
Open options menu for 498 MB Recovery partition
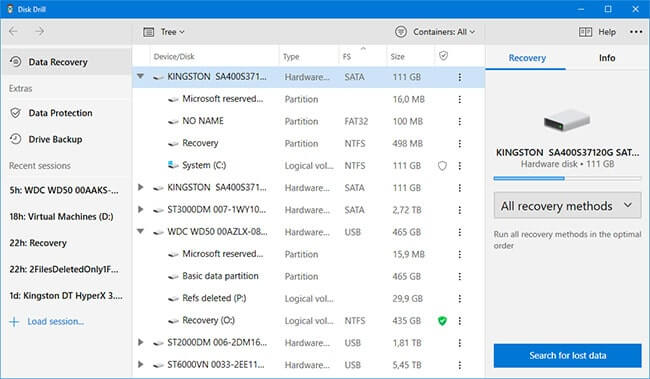click(460, 143)
